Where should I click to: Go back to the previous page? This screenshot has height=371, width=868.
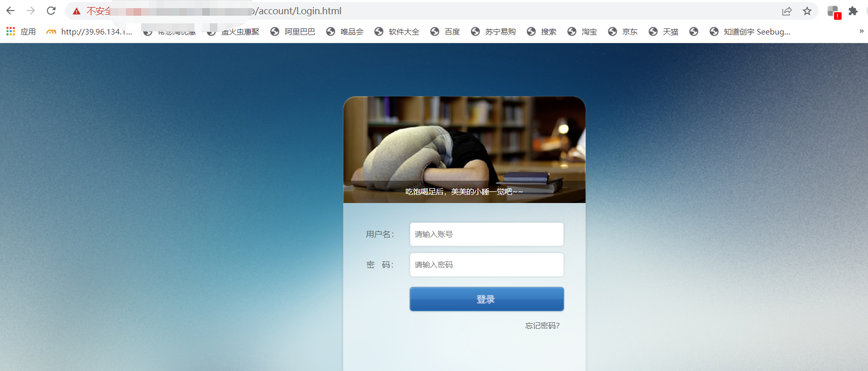point(11,11)
